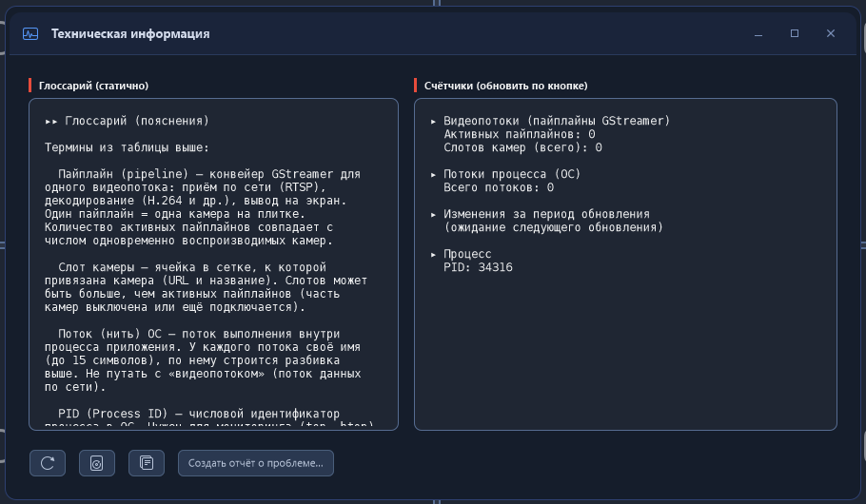Click the Техническая информация window title
The width and height of the screenshot is (866, 504).
[x=130, y=33]
